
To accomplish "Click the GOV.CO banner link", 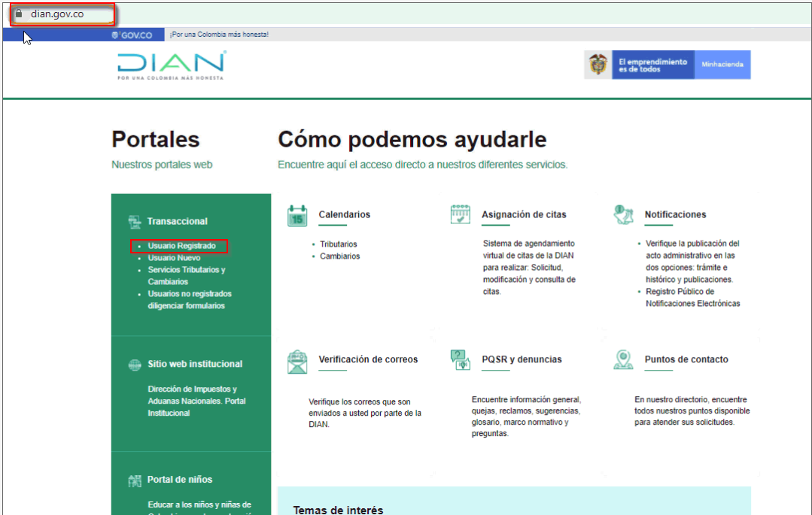I will (132, 35).
